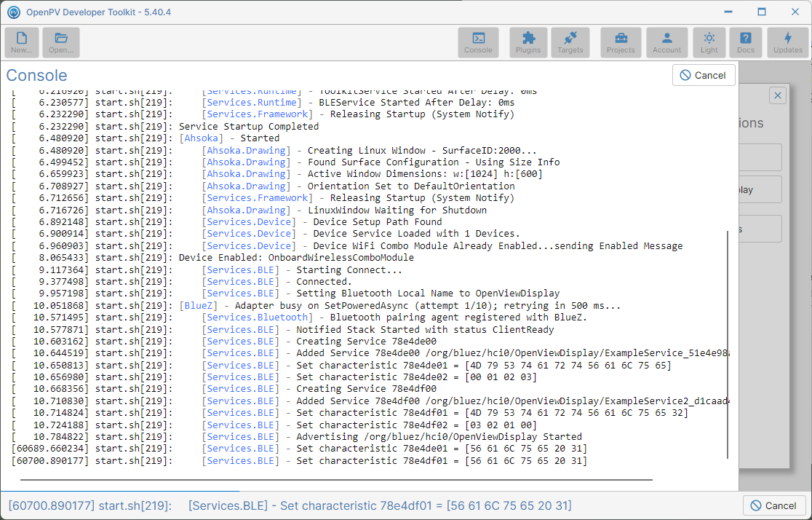Select the 'BLEService Started After Delay' line
Screen dimensions: 812x520
[263, 103]
